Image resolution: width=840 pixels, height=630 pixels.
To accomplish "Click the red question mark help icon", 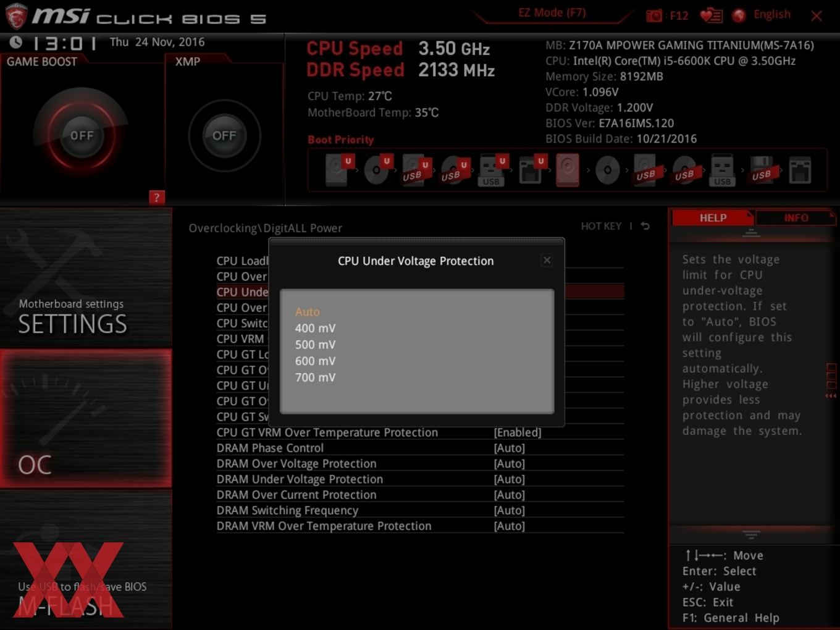I will point(156,198).
